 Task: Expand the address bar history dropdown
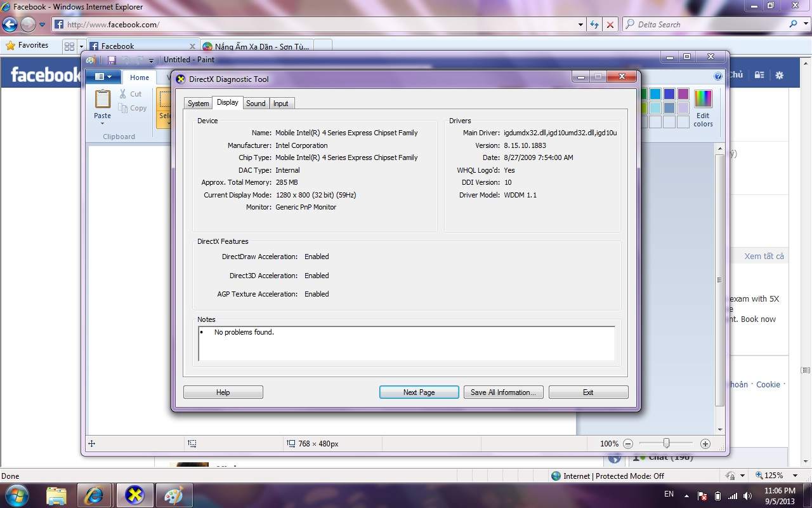[580, 25]
